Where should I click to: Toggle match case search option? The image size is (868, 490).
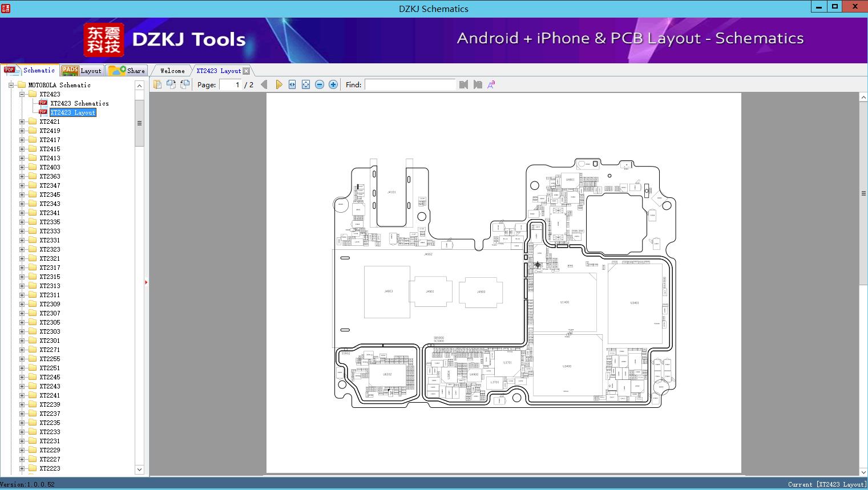(491, 84)
